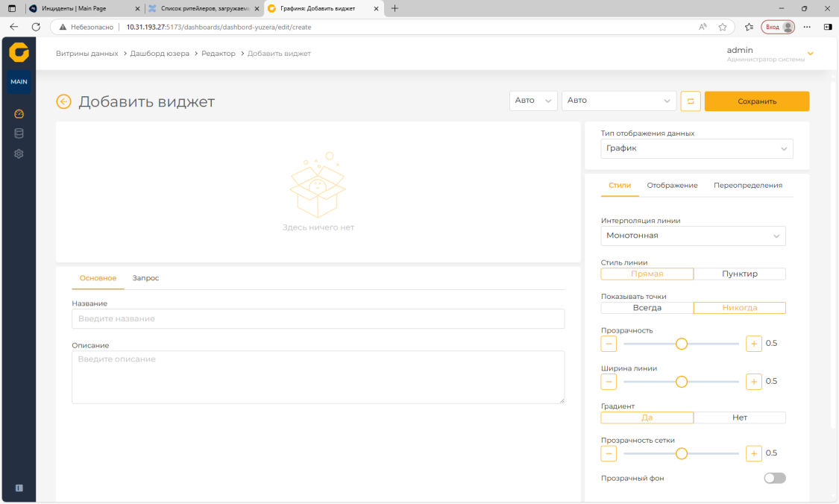Go back using the orange circled arrow

pyautogui.click(x=63, y=101)
